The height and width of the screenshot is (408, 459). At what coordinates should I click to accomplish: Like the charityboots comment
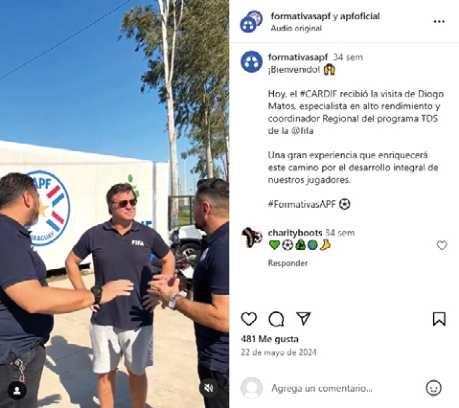point(442,245)
